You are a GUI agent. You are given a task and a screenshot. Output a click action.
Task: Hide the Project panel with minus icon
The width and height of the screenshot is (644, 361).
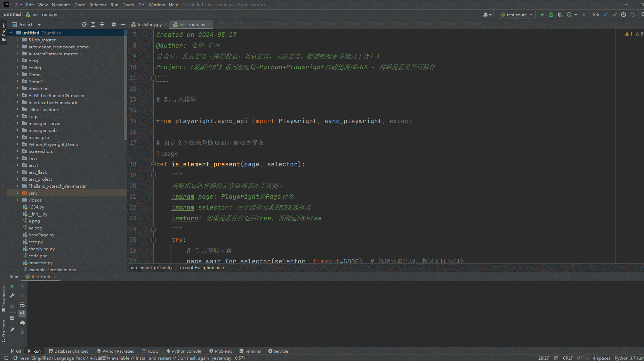tap(122, 24)
